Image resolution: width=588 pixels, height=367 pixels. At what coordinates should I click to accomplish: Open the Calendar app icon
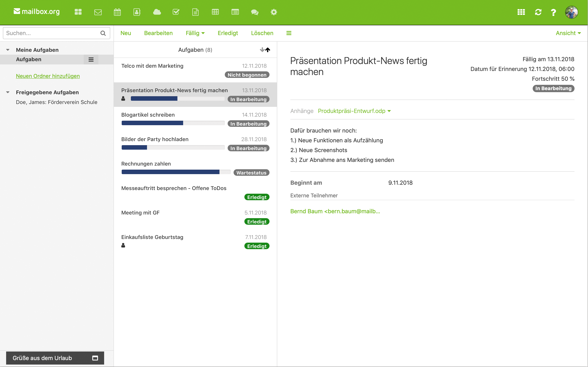click(117, 12)
